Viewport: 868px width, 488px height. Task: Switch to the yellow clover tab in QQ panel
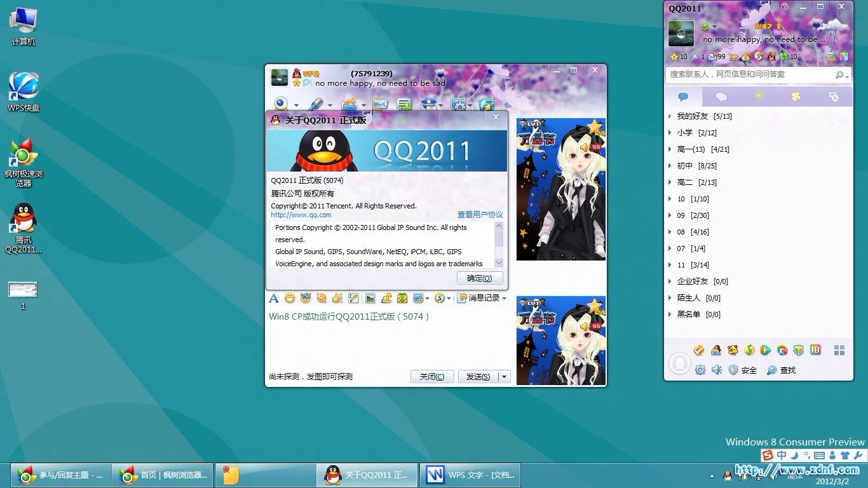coord(796,97)
